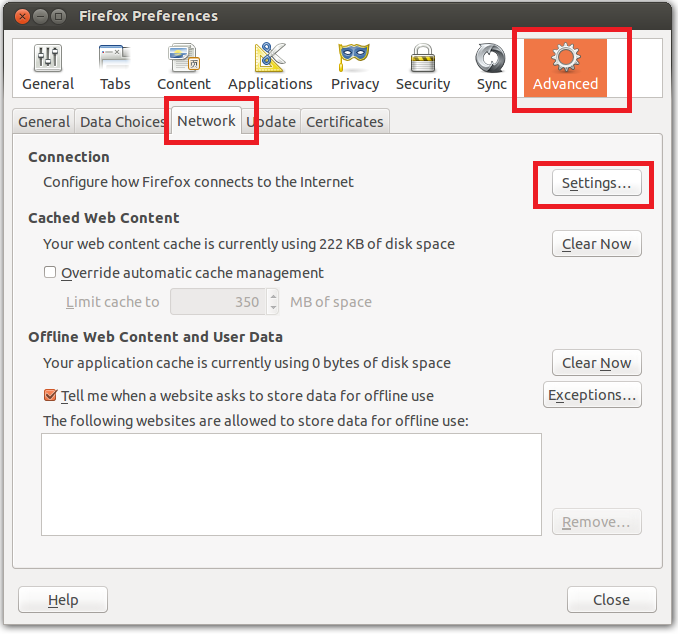Click 'Offline Web Content and User Data' heading

tap(156, 337)
